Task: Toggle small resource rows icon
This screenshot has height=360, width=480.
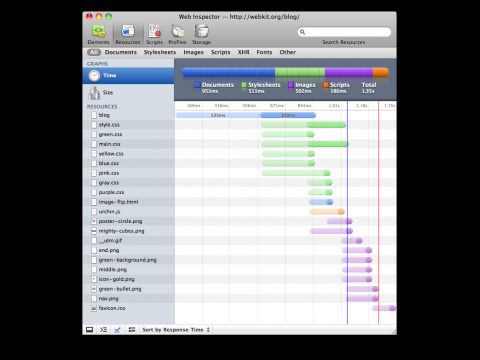Action: click(x=132, y=330)
